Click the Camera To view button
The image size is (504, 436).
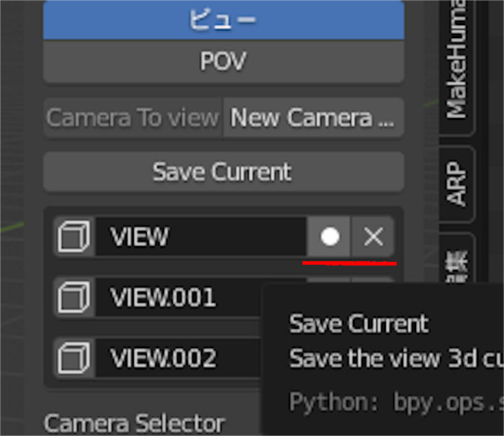click(x=133, y=117)
